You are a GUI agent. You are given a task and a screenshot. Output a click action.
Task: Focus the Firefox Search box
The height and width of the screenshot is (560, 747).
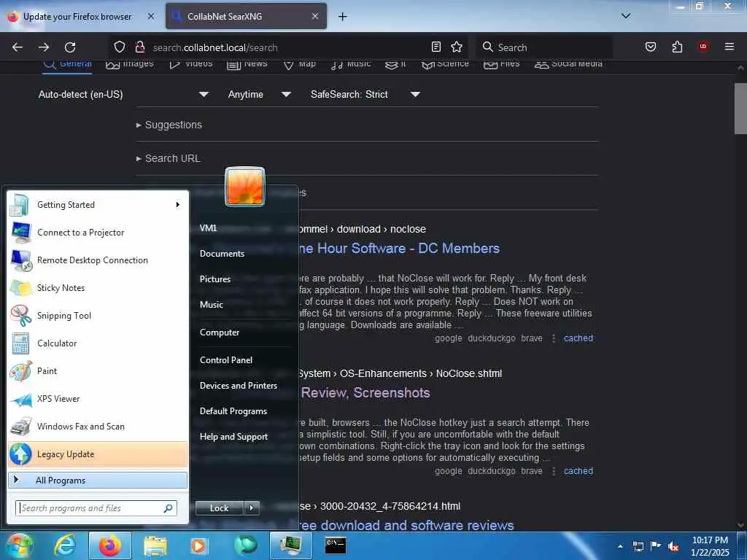pyautogui.click(x=544, y=47)
